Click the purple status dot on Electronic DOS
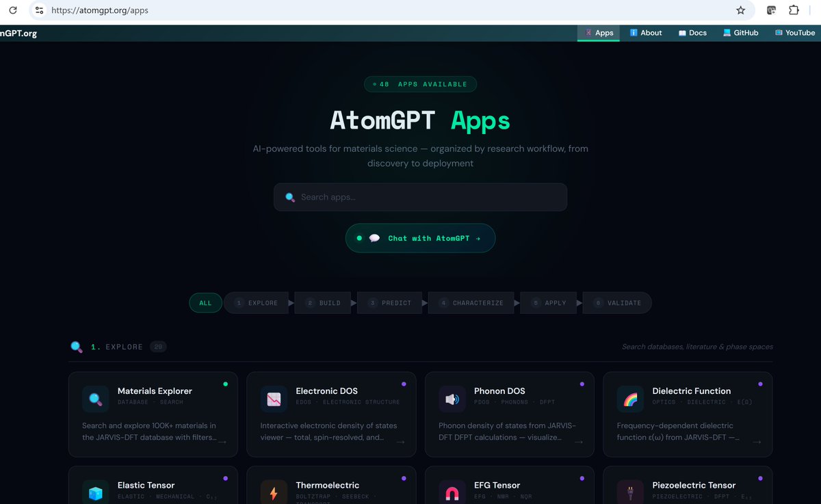Viewport: 821px width, 504px height. pyautogui.click(x=404, y=384)
